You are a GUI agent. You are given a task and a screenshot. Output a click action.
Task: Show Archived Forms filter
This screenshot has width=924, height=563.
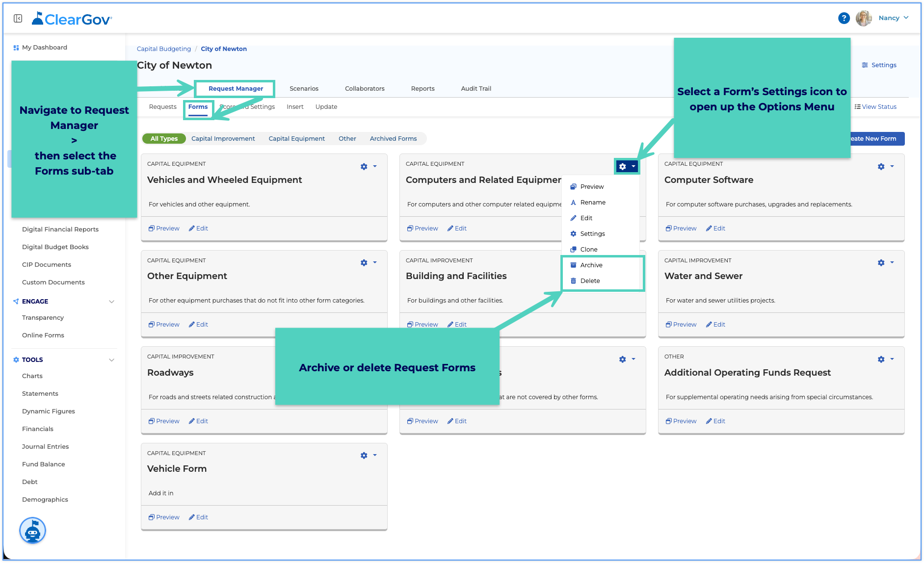[x=393, y=139]
